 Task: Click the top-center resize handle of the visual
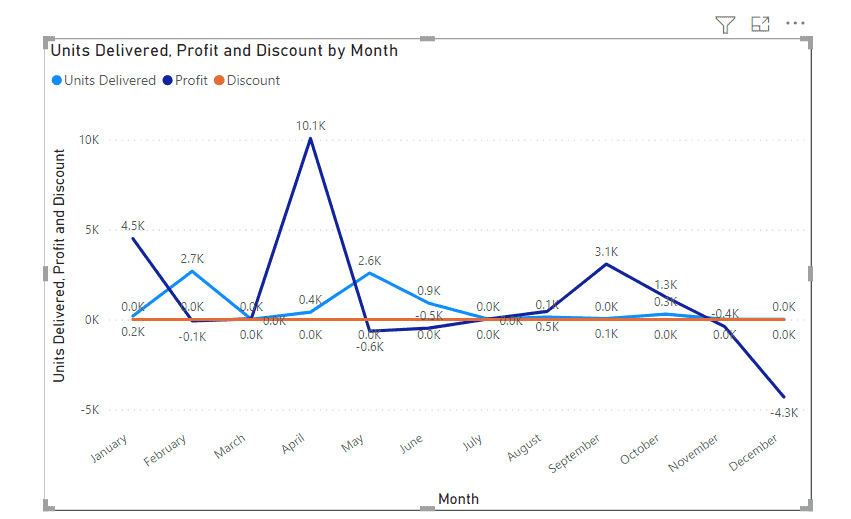(x=427, y=39)
